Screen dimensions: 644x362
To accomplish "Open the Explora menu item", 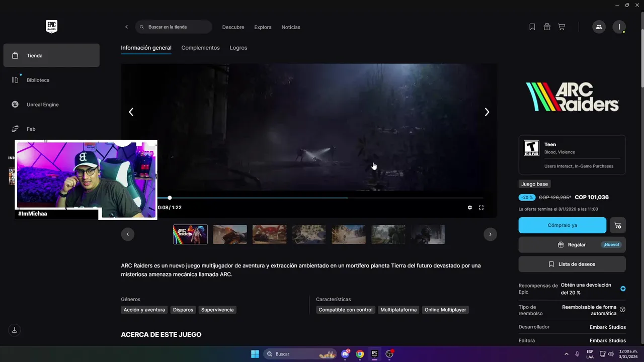I will click(x=263, y=27).
